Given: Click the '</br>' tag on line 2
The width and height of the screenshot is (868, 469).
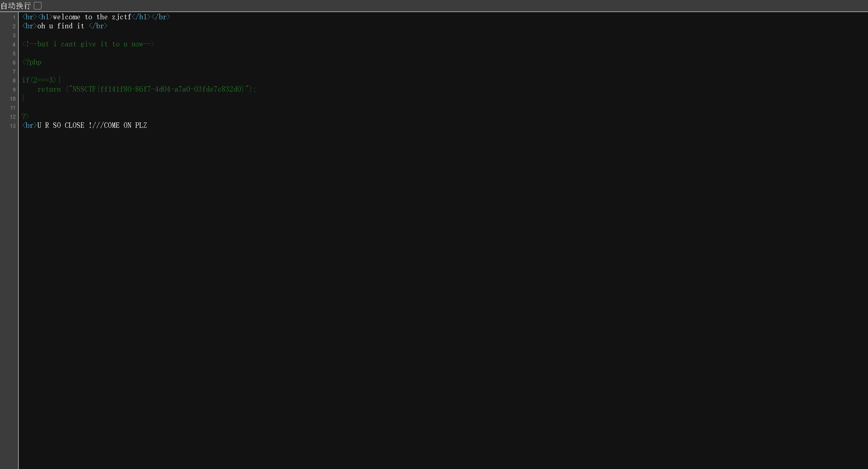Looking at the screenshot, I should [98, 26].
